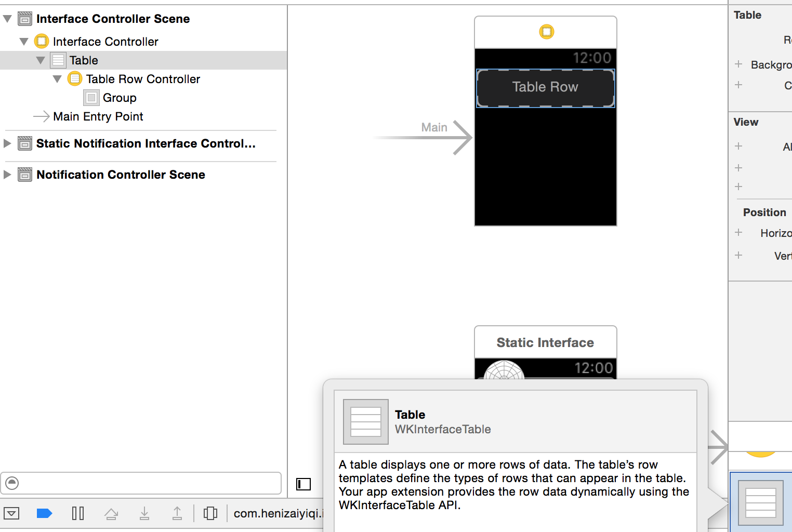
Task: Click the Position label in inspector
Action: click(x=764, y=212)
